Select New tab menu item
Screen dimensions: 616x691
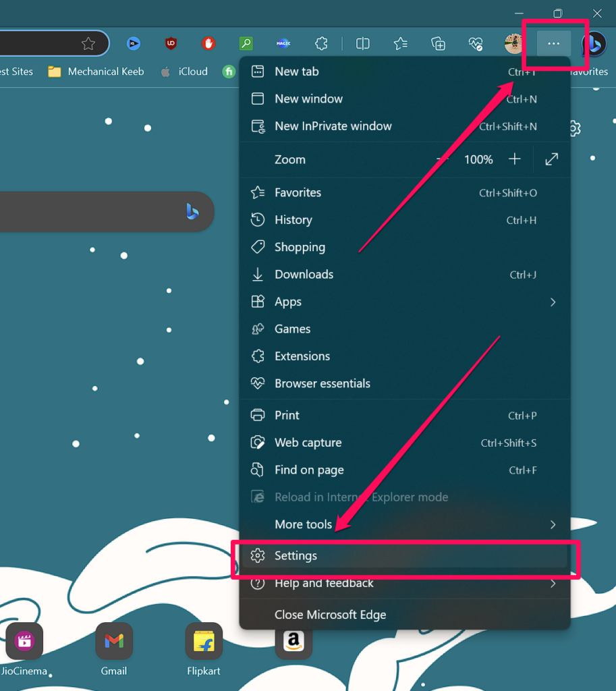405,72
